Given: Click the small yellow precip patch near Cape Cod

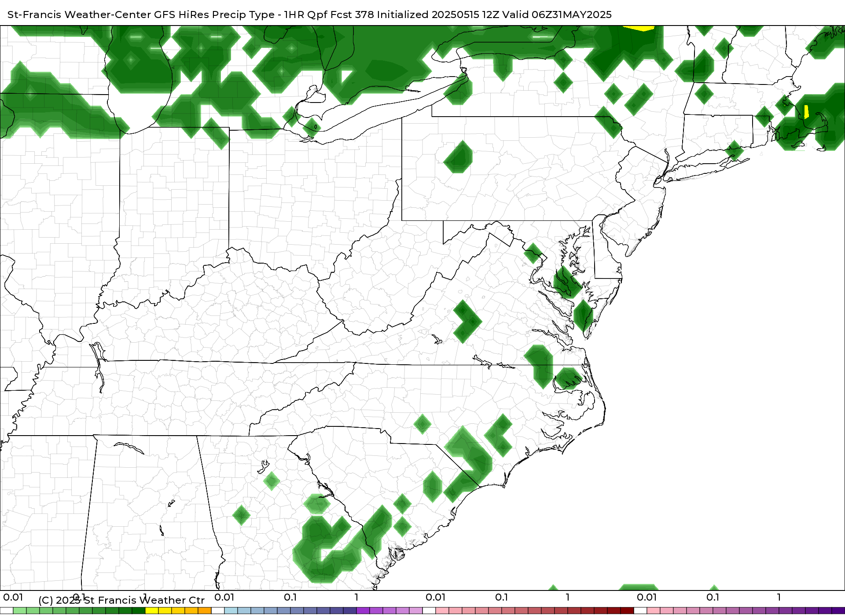Looking at the screenshot, I should (x=806, y=112).
